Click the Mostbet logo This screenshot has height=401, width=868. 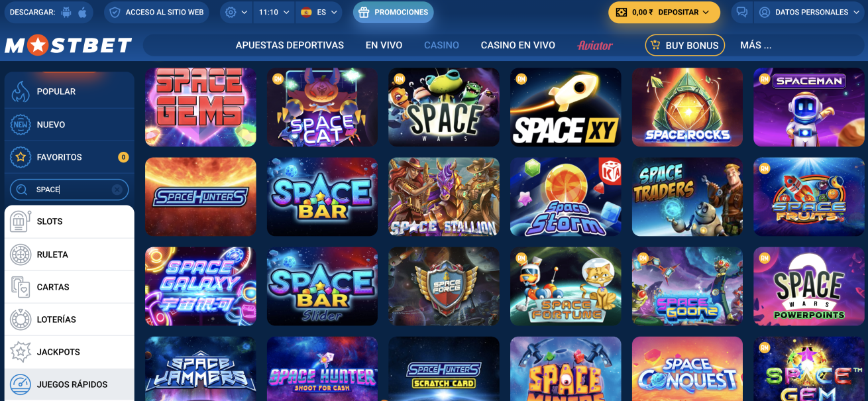click(x=68, y=45)
